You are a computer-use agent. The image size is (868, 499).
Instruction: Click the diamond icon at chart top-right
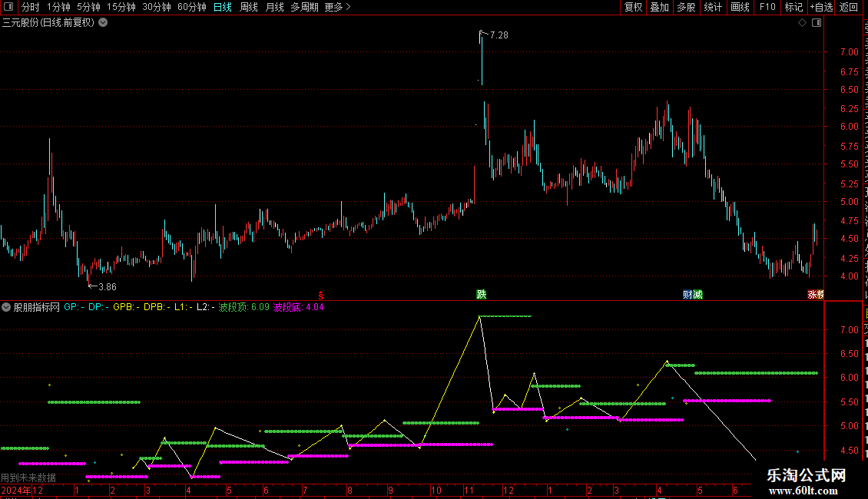click(x=802, y=23)
